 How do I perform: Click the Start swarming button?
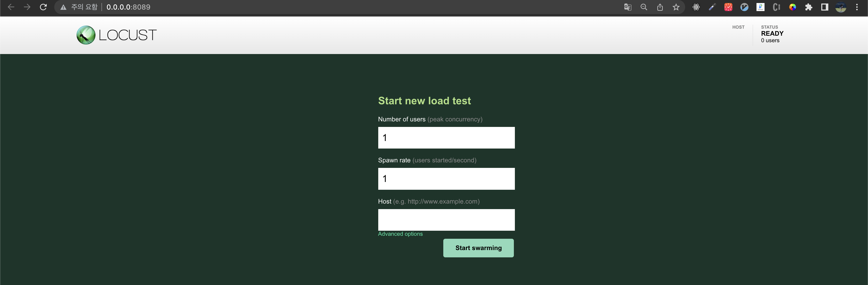[x=478, y=248]
